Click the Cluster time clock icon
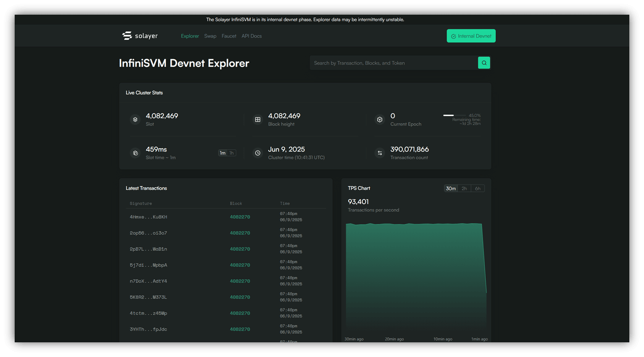The width and height of the screenshot is (644, 357). point(258,153)
